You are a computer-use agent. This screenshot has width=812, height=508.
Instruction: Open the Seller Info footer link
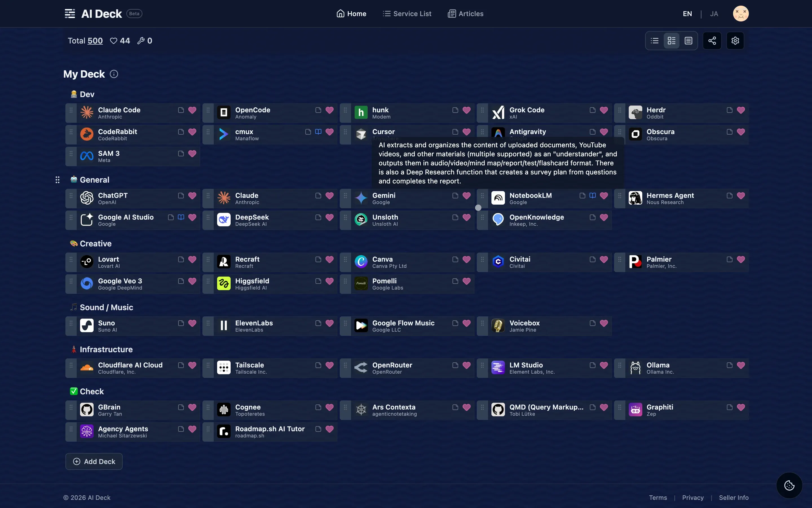coord(734,498)
